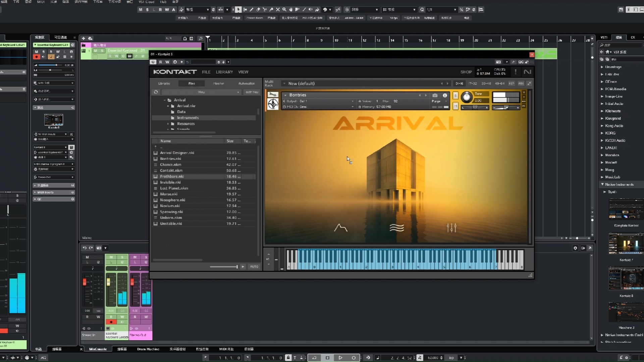Open instrument edit mode with wrench icon
The width and height of the screenshot is (644, 362).
pos(272,95)
